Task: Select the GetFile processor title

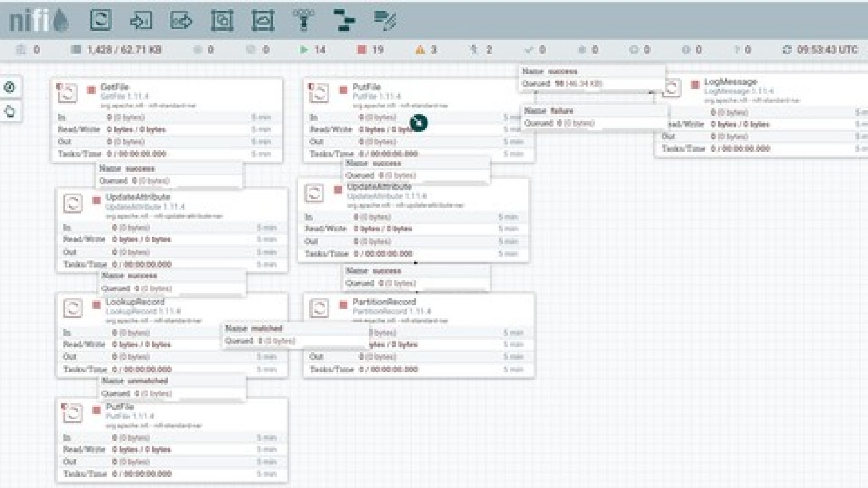Action: point(115,87)
